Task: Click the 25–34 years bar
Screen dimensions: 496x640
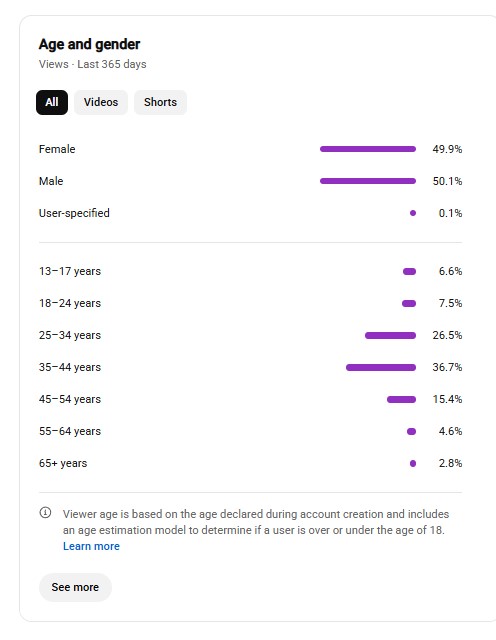Action: click(x=390, y=336)
